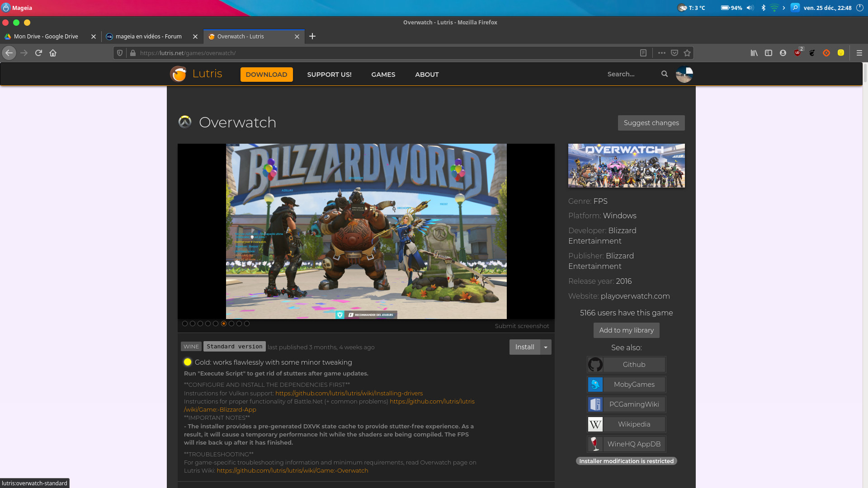Go back with Firefox back arrow
The height and width of the screenshot is (488, 868).
[x=9, y=53]
